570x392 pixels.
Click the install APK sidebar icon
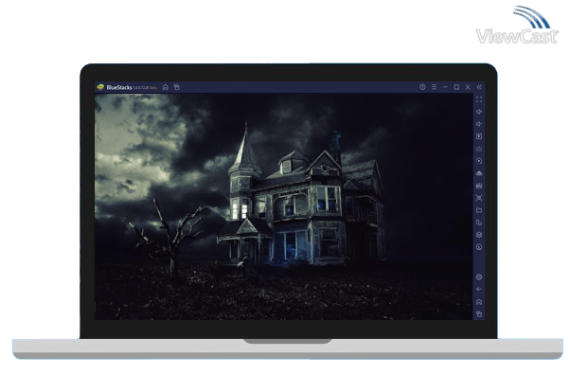click(479, 173)
